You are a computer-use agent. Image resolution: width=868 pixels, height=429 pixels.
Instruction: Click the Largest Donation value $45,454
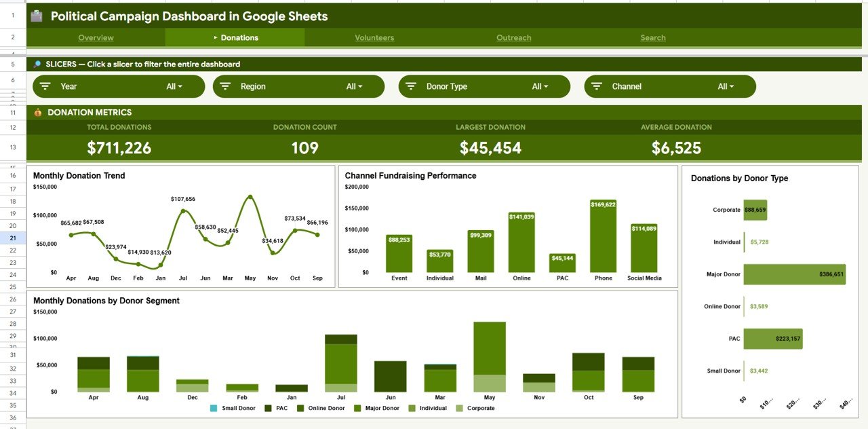490,148
